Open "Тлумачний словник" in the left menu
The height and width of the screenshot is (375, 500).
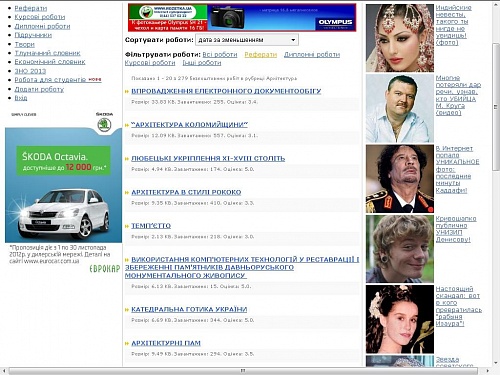(47, 53)
